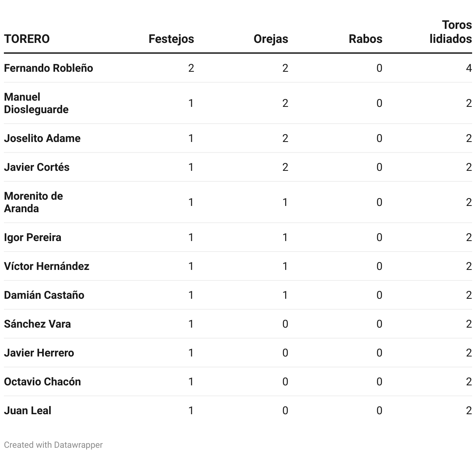Screen dimensions: 476x454
Task: Click Fernando Robleño's toros lidiados value
Action: pyautogui.click(x=469, y=68)
